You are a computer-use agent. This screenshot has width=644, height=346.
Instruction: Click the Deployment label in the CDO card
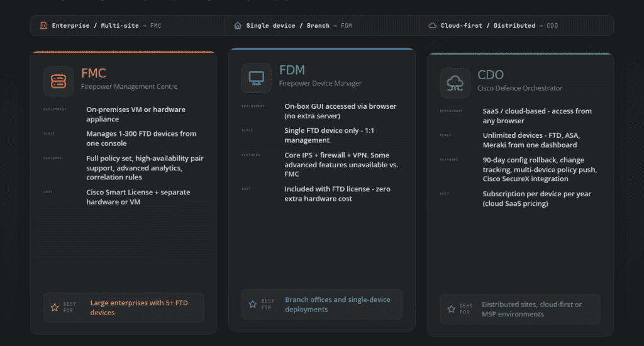[x=452, y=111]
